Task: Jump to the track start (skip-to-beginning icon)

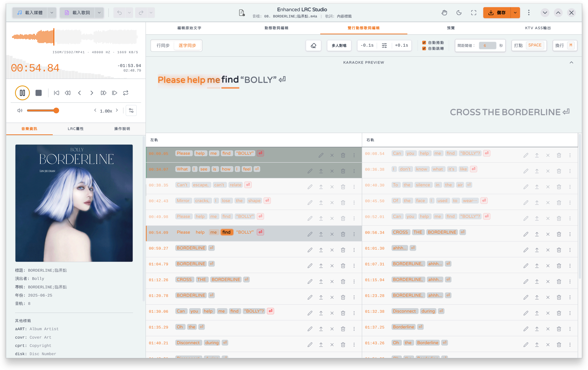Action: click(x=56, y=93)
